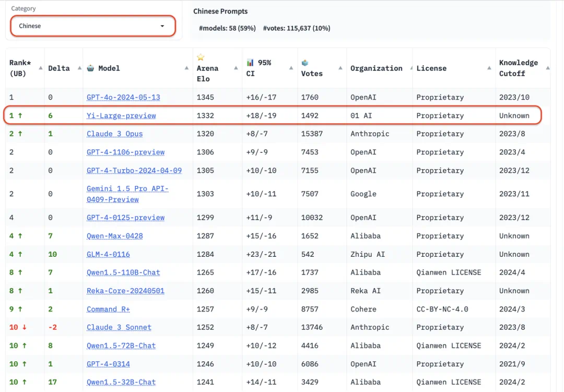The height and width of the screenshot is (392, 564).
Task: Click the Command R+ model link
Action: pyautogui.click(x=108, y=309)
